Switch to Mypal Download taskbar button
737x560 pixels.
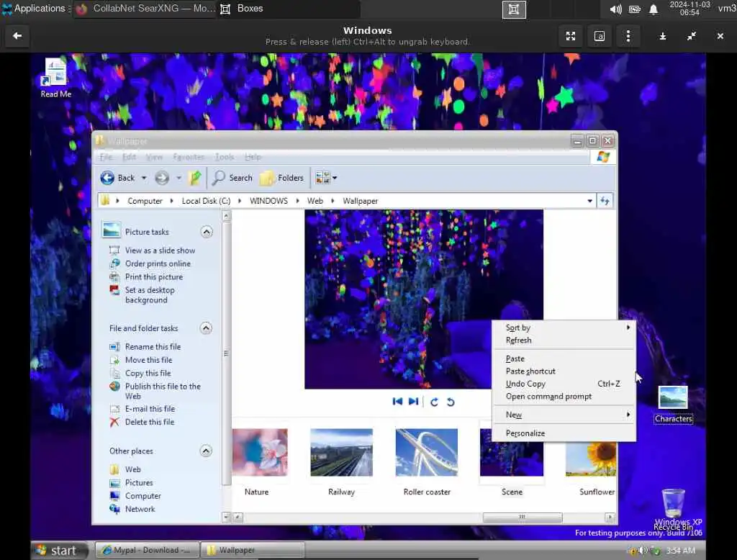(x=147, y=550)
